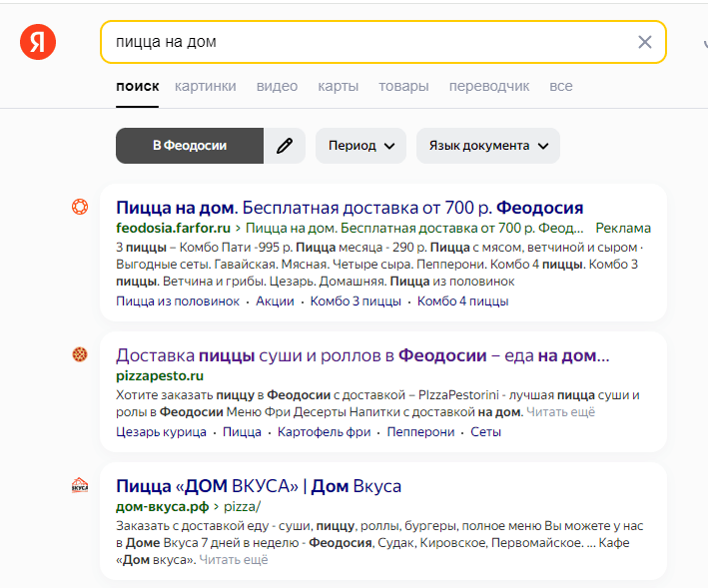Open the farfor.ru result favicon
The image size is (708, 588).
tap(80, 207)
